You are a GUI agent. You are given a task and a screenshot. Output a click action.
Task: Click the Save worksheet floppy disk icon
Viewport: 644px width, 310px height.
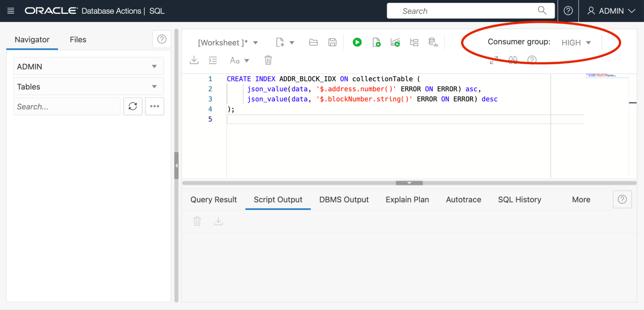pos(332,42)
